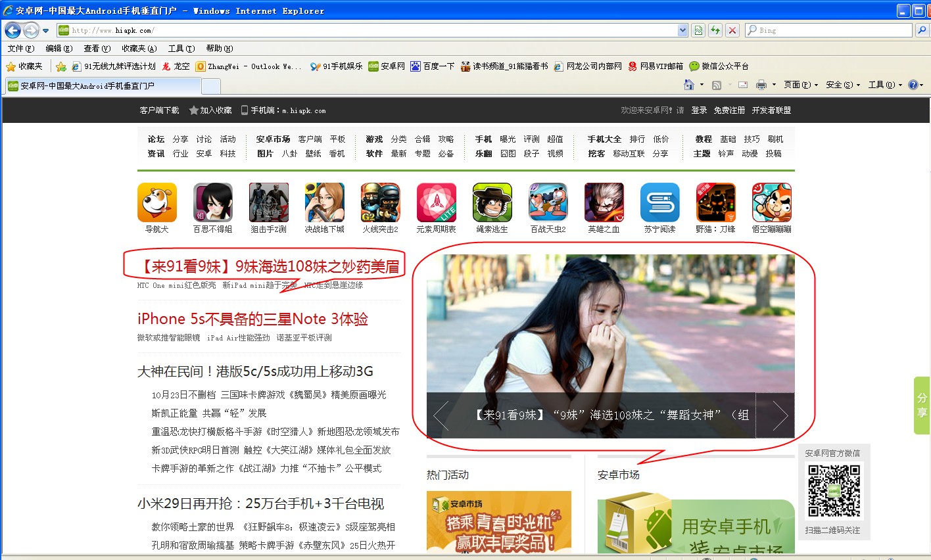Open the Recent Pages dropdown by the nav arrows
Screen dimensions: 931x560
[45, 30]
